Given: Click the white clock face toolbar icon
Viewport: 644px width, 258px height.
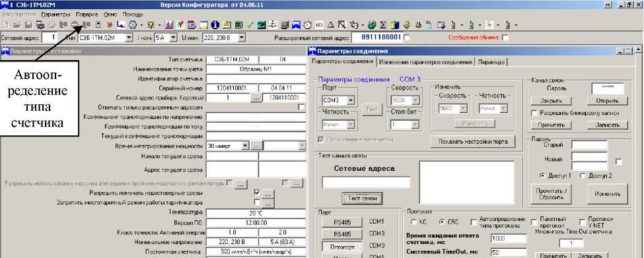Looking at the screenshot, I should (307, 24).
